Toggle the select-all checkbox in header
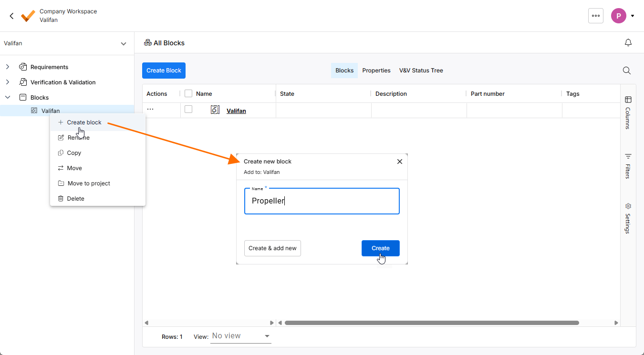644x355 pixels. click(188, 94)
